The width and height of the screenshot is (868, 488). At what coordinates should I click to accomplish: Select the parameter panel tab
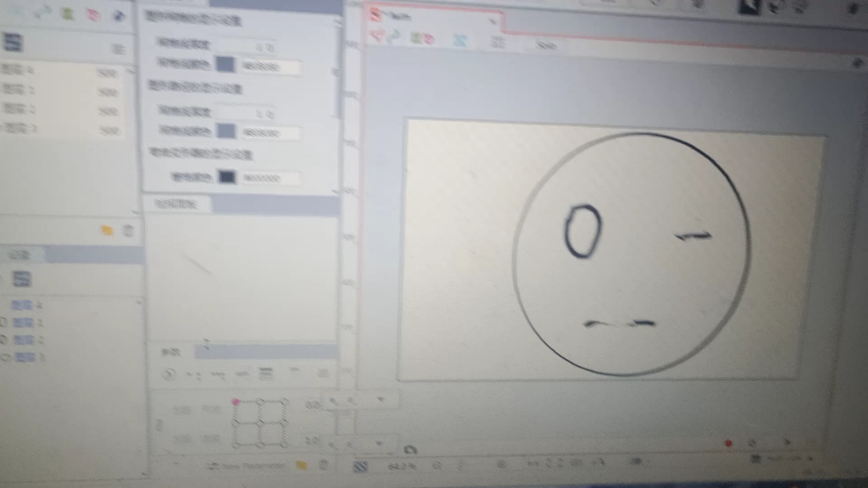point(170,352)
